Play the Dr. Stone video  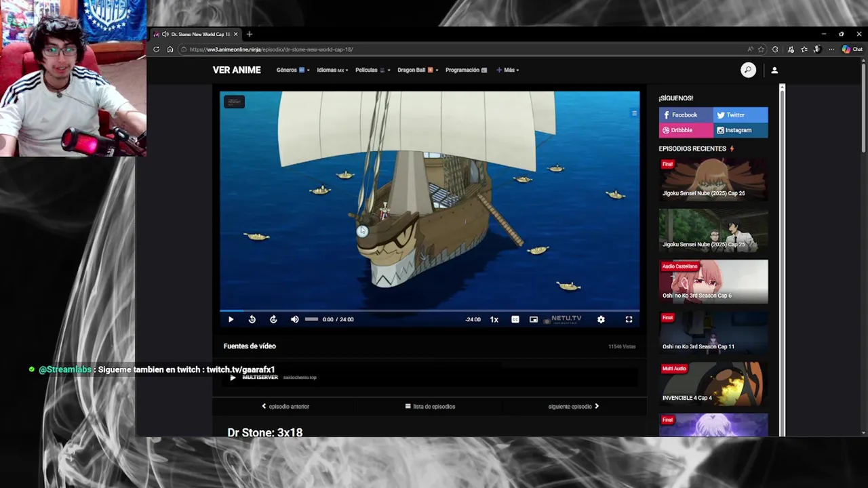click(x=231, y=319)
